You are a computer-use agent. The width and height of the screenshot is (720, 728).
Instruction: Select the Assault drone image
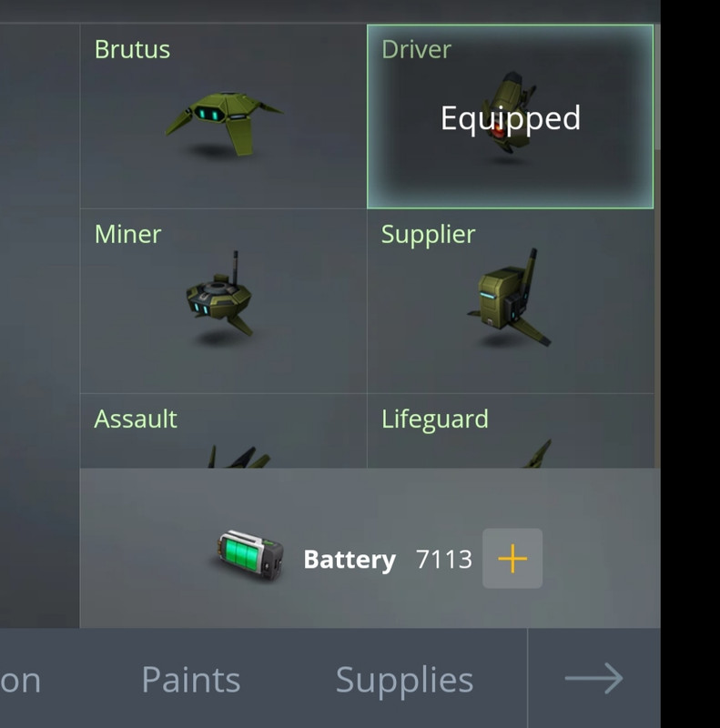(x=238, y=457)
